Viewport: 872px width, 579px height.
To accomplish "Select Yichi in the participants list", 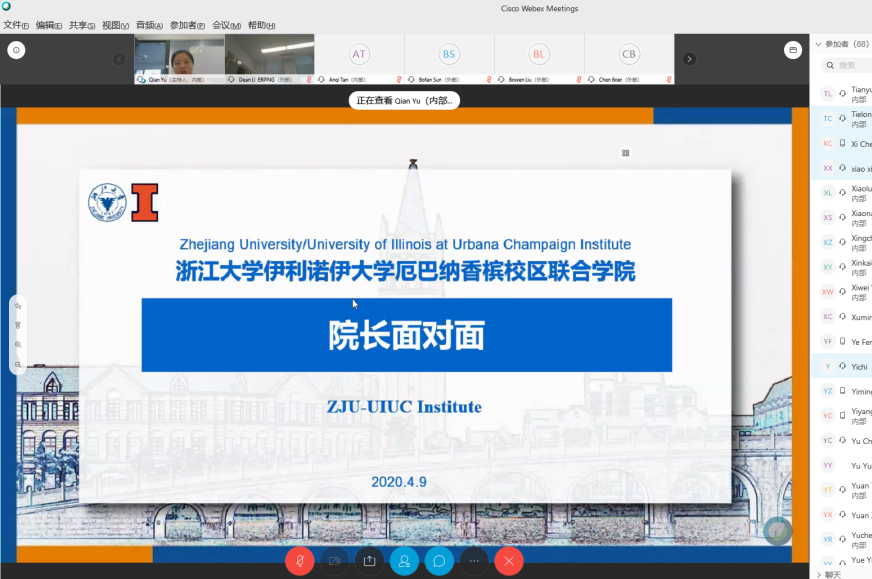I will click(859, 367).
